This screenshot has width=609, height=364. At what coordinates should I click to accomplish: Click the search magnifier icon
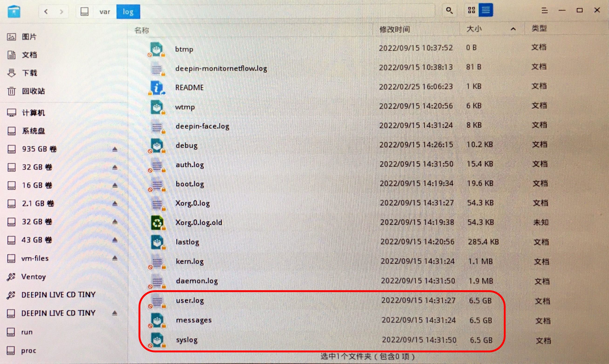[x=449, y=10]
